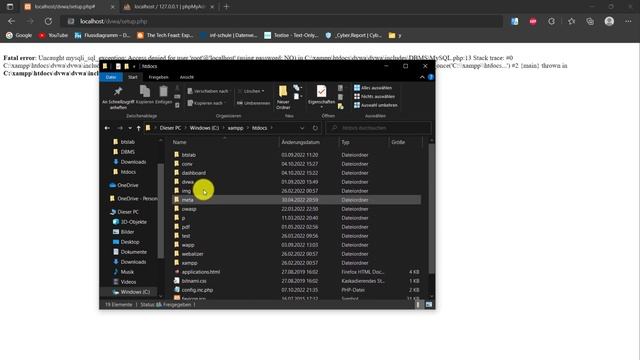This screenshot has height=360, width=640.
Task: Open OneDrive in the navigation pane
Action: pos(127,185)
